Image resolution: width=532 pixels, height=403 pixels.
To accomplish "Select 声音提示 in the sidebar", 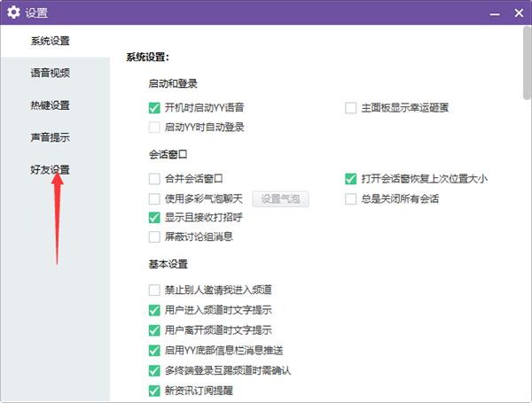I will pos(50,137).
